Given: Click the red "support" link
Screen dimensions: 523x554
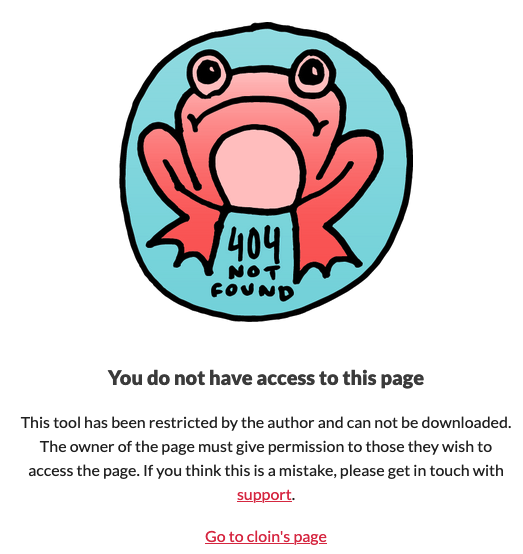Looking at the screenshot, I should 264,495.
